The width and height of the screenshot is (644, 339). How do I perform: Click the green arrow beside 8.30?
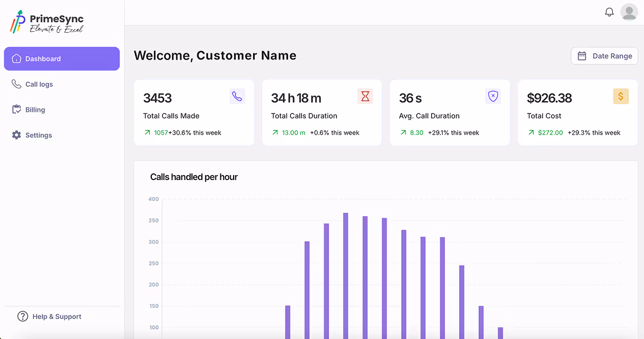coord(403,133)
